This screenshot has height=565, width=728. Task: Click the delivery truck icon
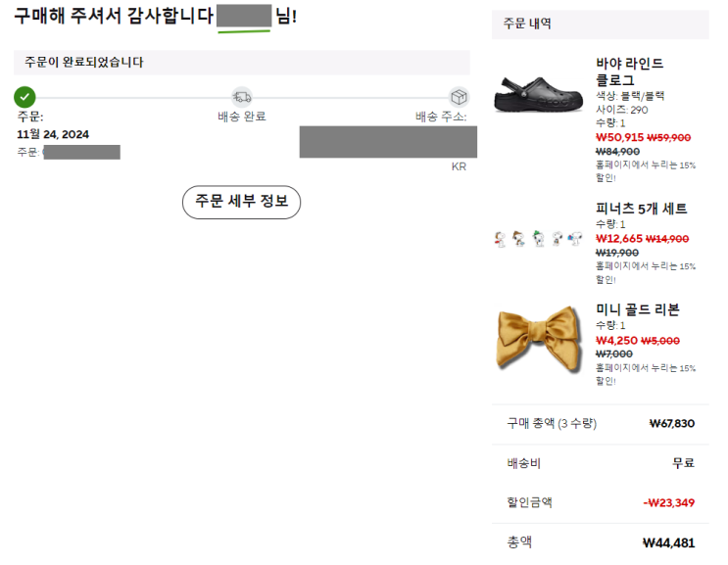[x=242, y=97]
